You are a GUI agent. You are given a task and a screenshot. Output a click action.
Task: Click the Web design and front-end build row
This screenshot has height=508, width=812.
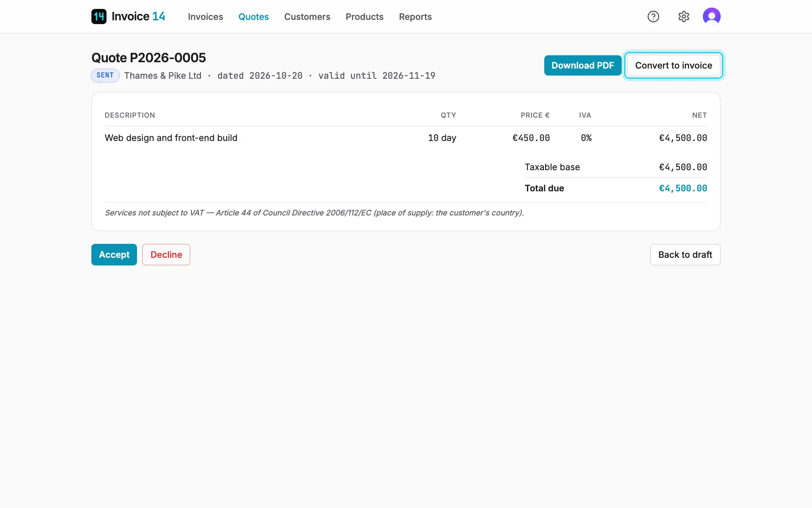(x=406, y=138)
